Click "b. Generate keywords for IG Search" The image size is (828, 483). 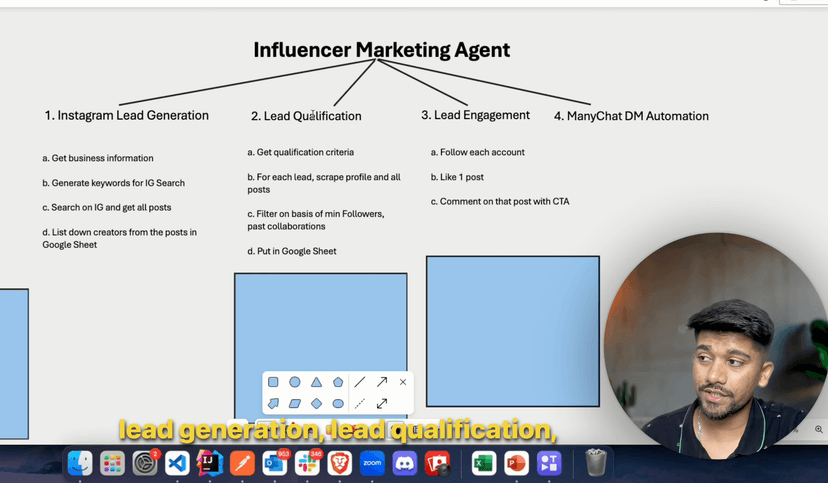tap(114, 183)
